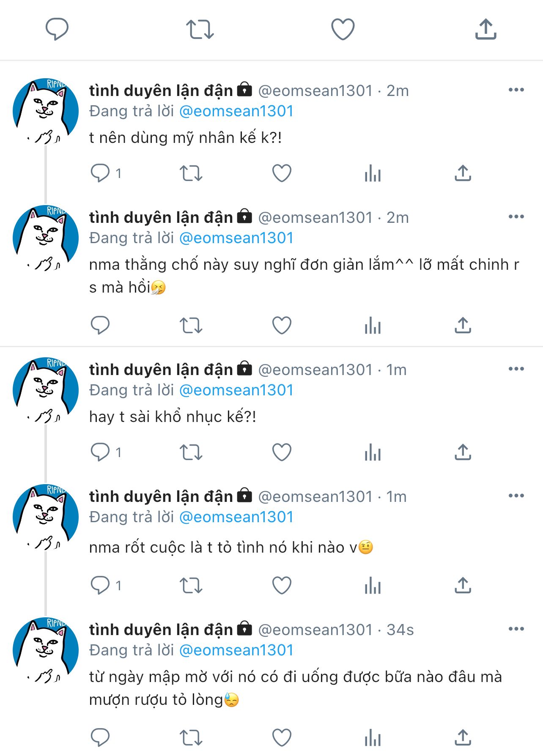Tap the reply icon in the top action bar
Screen dimensions: 543x756
(x=57, y=29)
